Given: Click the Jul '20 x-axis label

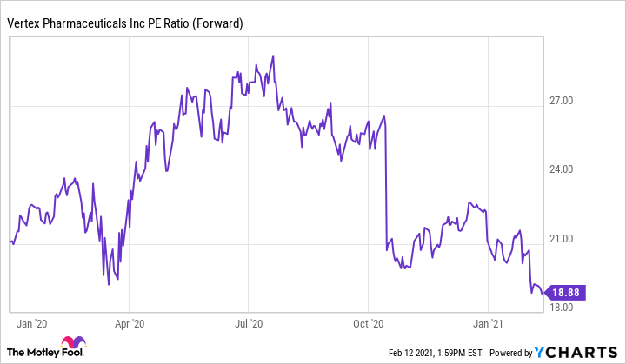Looking at the screenshot, I should [249, 325].
